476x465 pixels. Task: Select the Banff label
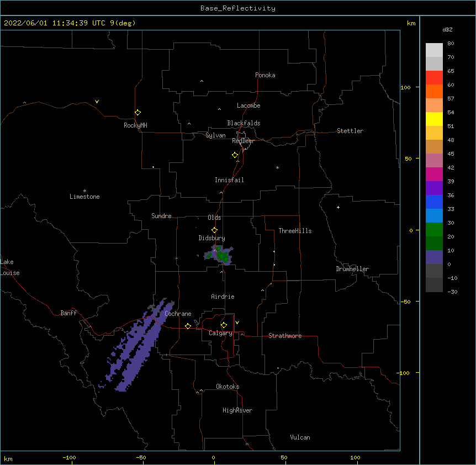coord(68,313)
